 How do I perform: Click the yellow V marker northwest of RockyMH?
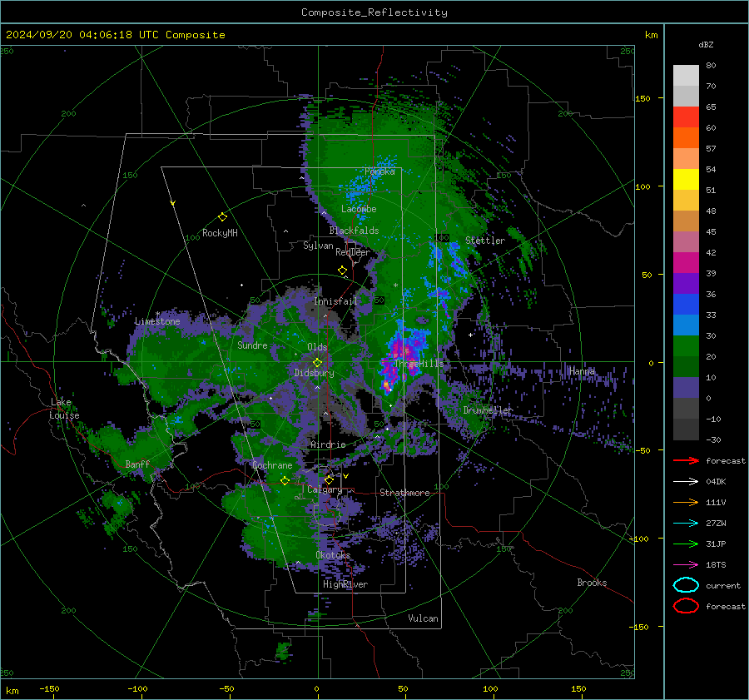click(173, 203)
